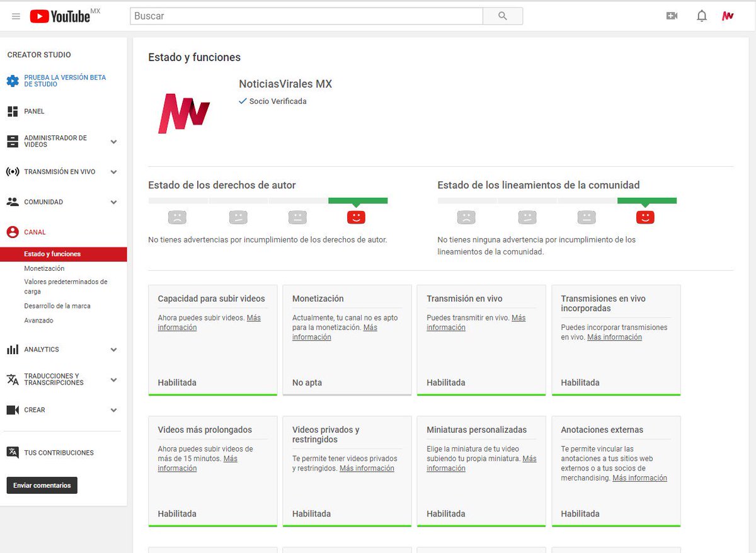756x553 pixels.
Task: Click the Tus contribuciones translate icon
Action: pos(13,452)
